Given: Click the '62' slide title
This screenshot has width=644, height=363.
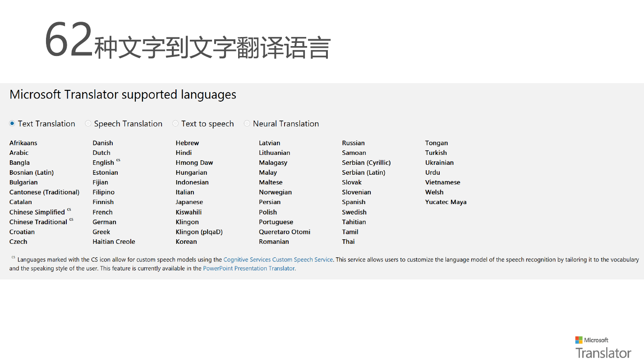Looking at the screenshot, I should pyautogui.click(x=188, y=41).
